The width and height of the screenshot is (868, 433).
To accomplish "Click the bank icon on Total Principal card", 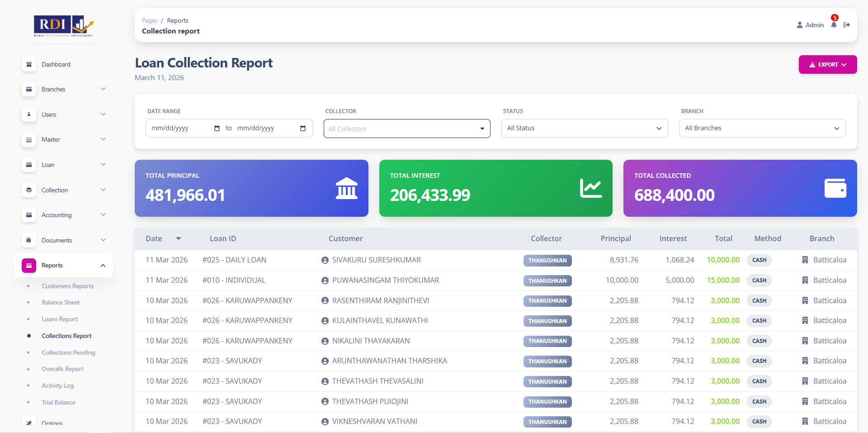I will coord(346,188).
